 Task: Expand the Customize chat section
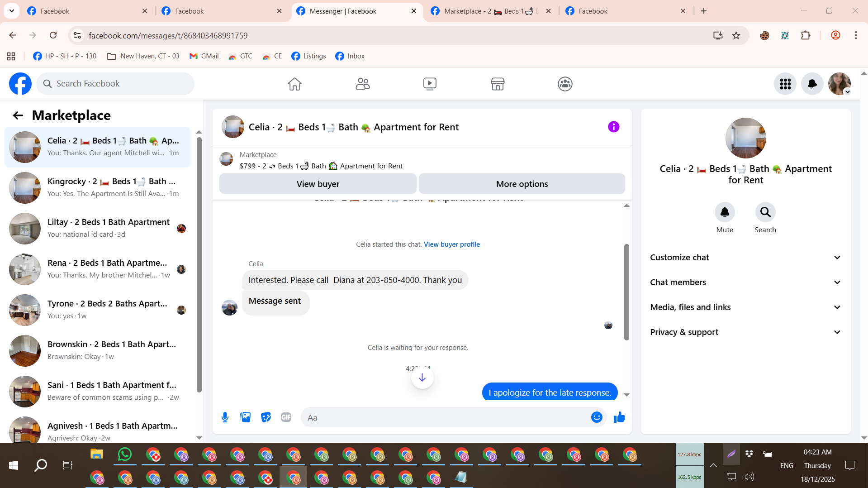(x=745, y=258)
